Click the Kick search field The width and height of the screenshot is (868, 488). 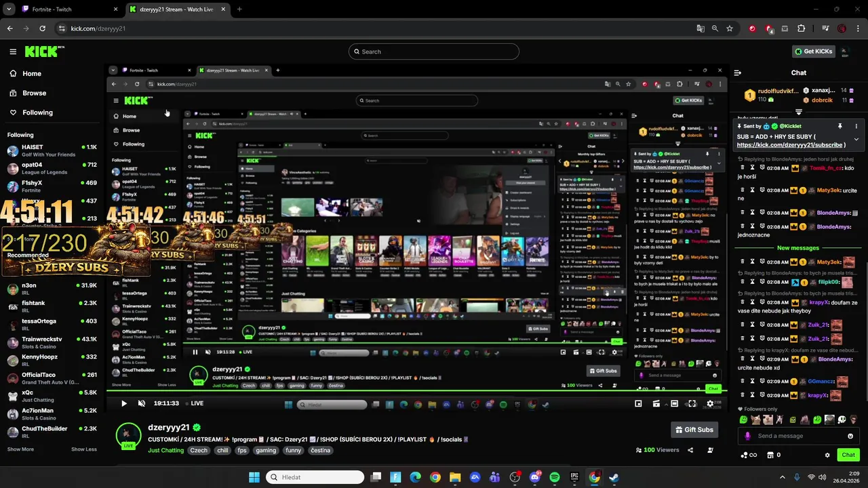434,52
